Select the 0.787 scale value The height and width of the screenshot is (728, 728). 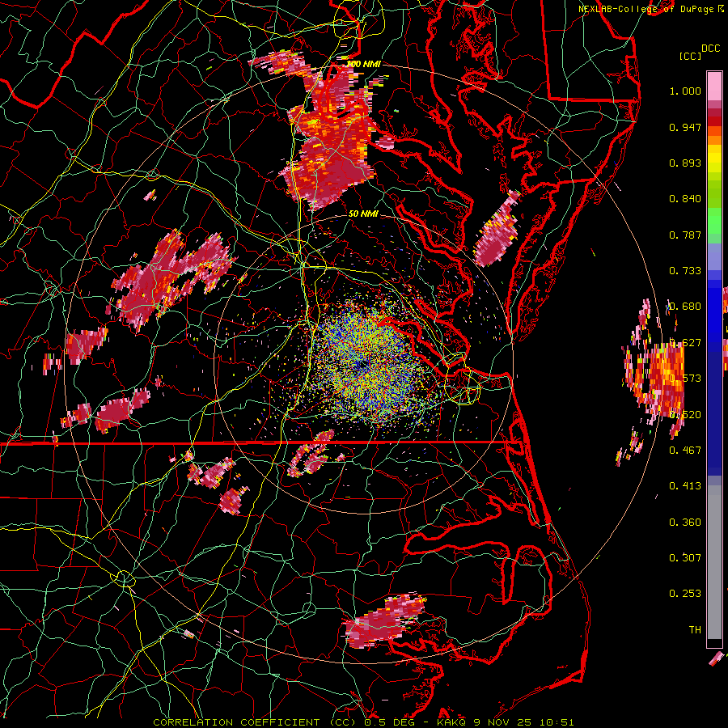pyautogui.click(x=685, y=235)
